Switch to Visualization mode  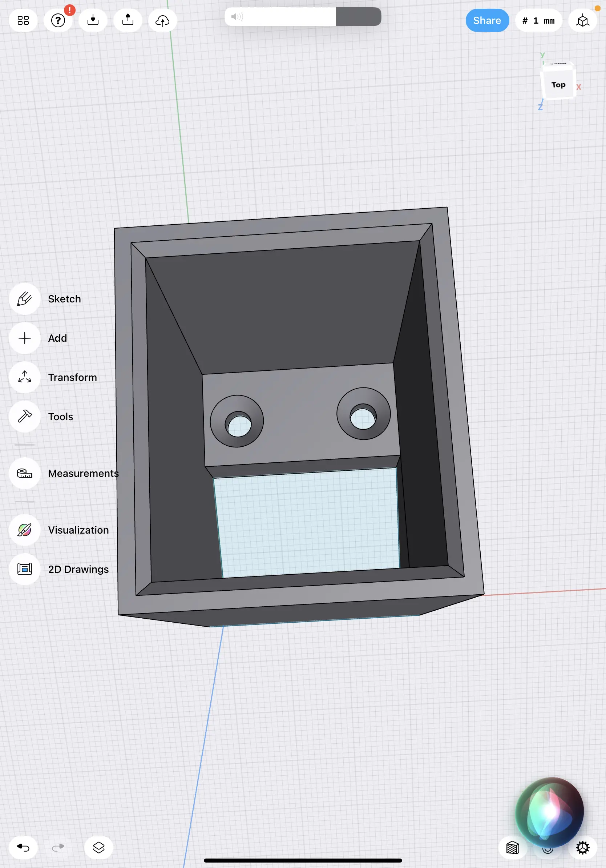(25, 530)
